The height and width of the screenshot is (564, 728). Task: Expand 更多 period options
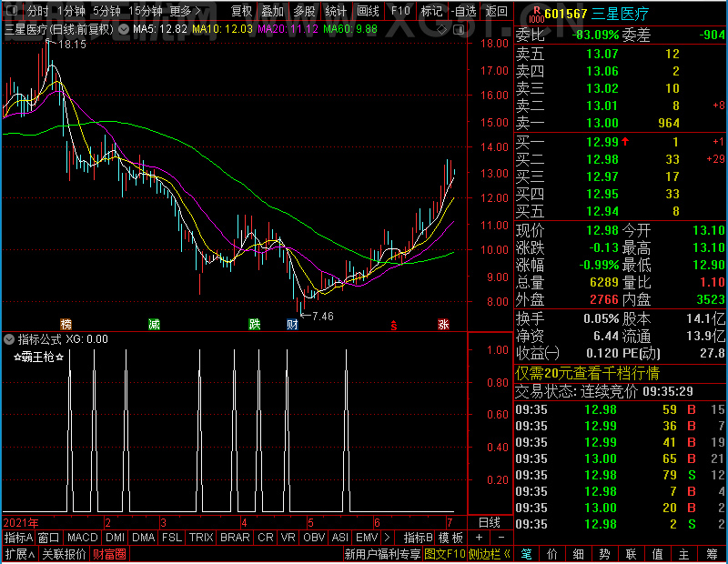click(185, 11)
